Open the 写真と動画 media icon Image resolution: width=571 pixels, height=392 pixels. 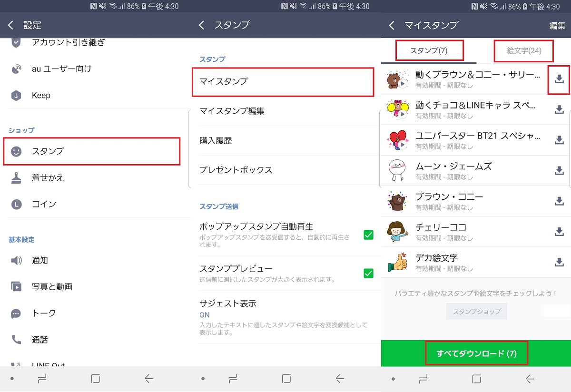(16, 287)
